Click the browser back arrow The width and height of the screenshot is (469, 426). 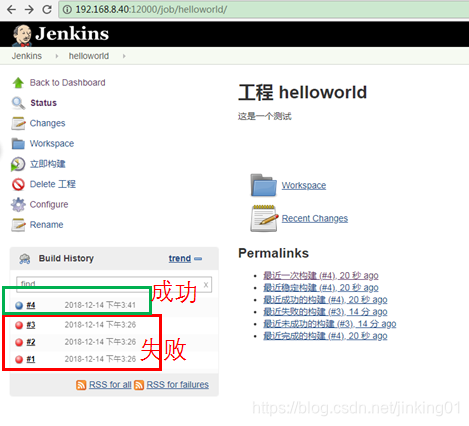tap(12, 9)
